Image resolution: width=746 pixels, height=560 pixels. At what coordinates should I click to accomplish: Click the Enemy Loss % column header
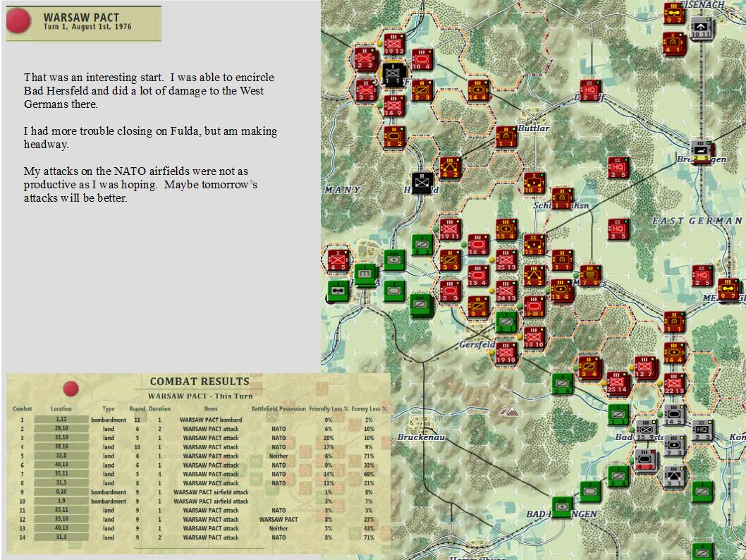369,408
